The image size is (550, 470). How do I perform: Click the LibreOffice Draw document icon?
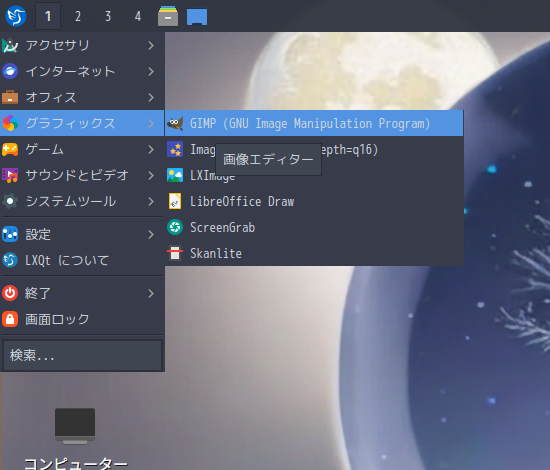tap(175, 201)
